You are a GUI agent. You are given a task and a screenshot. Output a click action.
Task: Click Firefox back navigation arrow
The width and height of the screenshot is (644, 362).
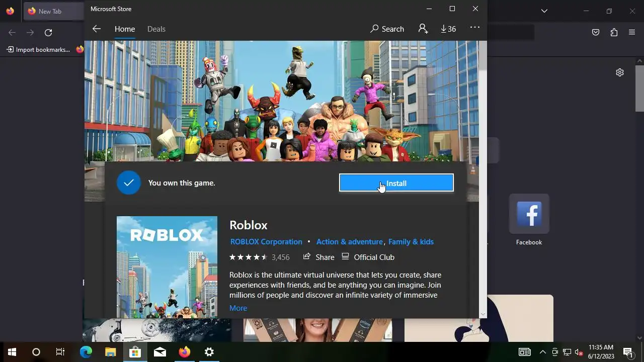click(x=12, y=33)
